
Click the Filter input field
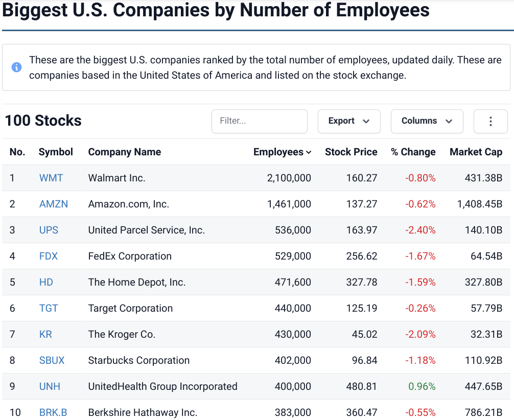click(x=259, y=121)
